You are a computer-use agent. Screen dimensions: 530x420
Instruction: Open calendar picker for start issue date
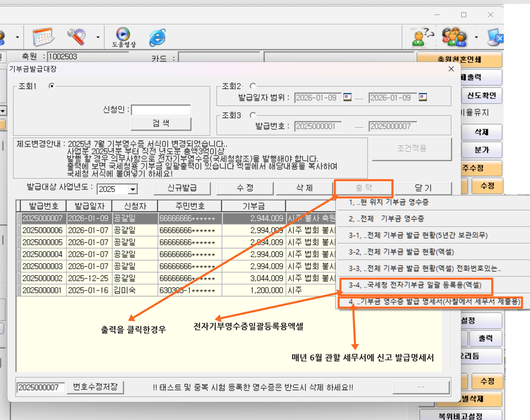click(347, 97)
